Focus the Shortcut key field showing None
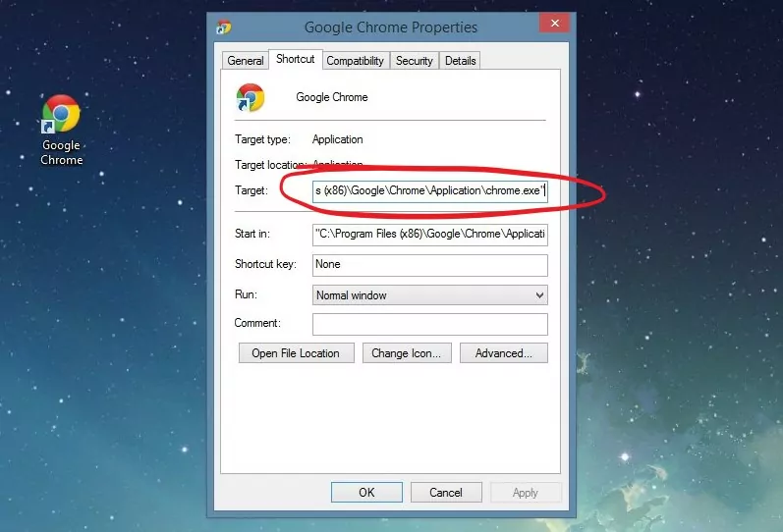The width and height of the screenshot is (783, 532). 430,265
